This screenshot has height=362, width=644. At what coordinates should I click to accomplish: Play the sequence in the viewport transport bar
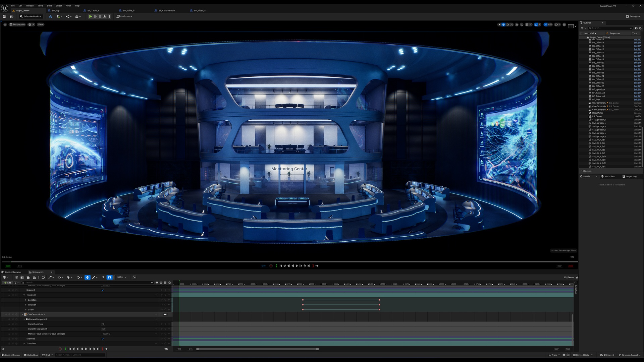point(297,266)
